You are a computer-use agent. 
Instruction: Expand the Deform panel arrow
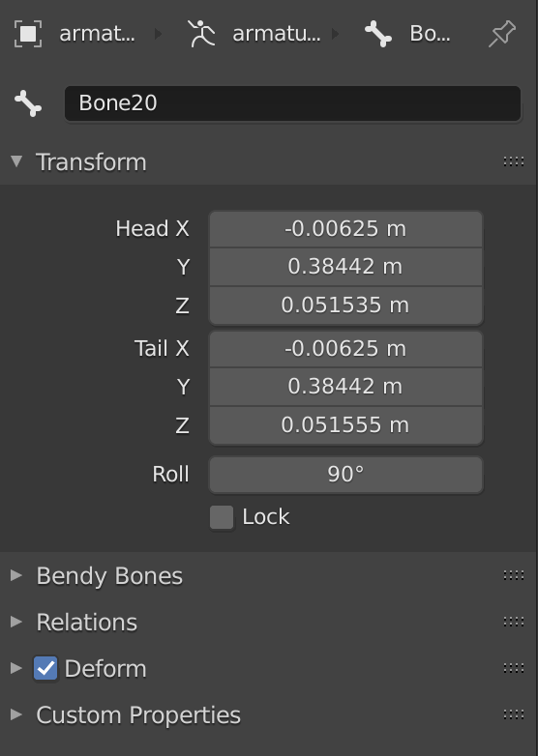16,668
